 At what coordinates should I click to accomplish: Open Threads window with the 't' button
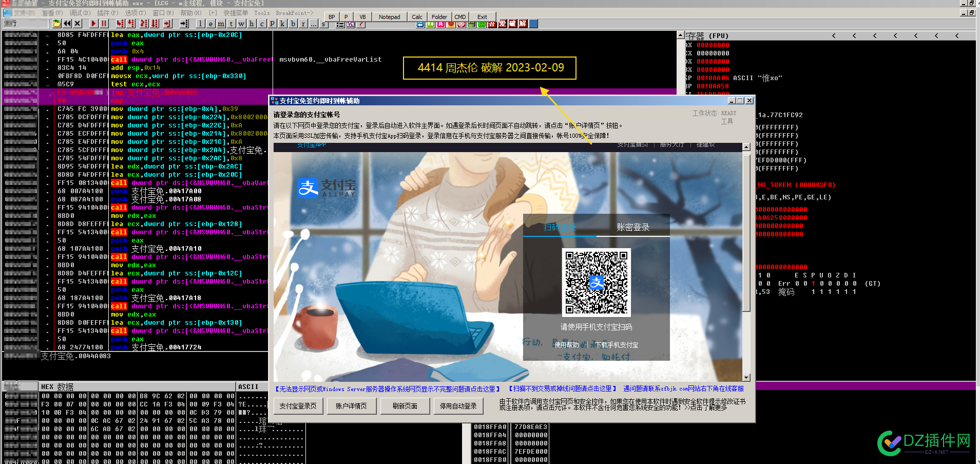coord(231,24)
